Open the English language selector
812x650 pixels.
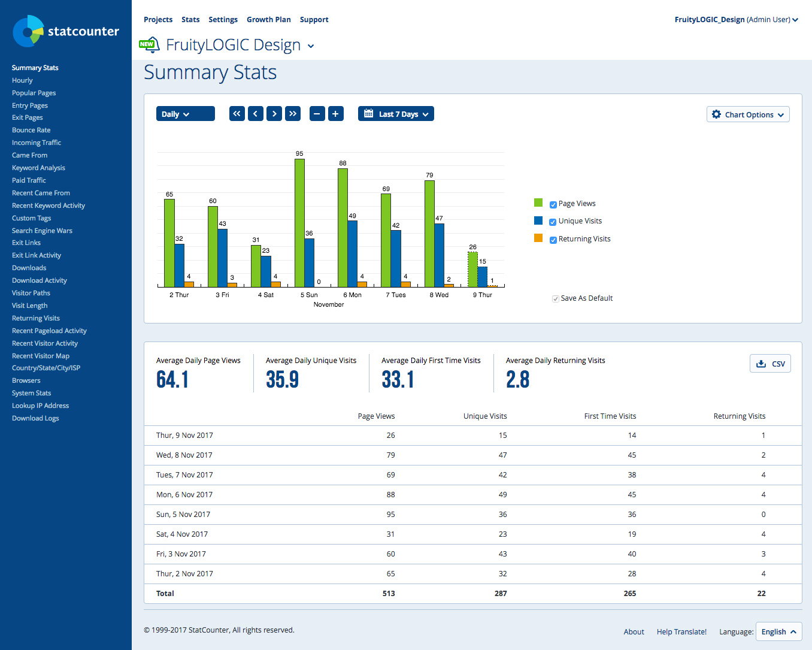778,631
